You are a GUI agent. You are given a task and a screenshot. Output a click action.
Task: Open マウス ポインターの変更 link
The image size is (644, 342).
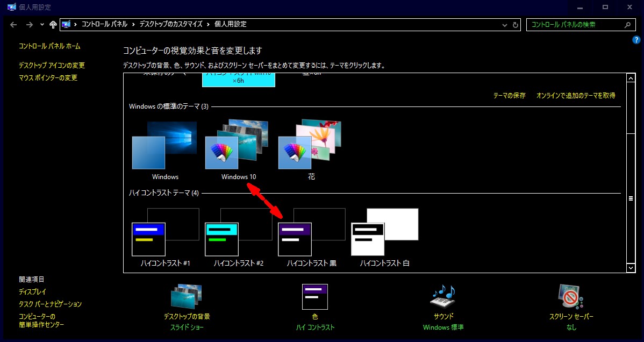48,77
